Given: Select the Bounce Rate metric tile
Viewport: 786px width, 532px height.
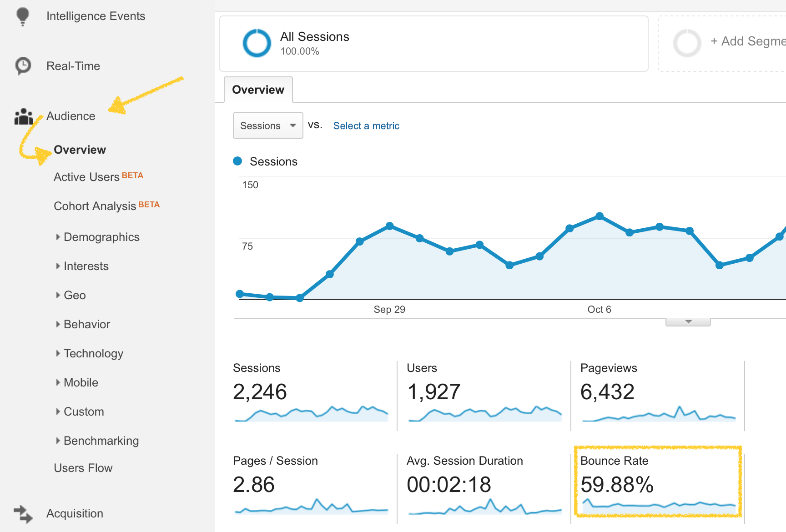Looking at the screenshot, I should pyautogui.click(x=658, y=482).
